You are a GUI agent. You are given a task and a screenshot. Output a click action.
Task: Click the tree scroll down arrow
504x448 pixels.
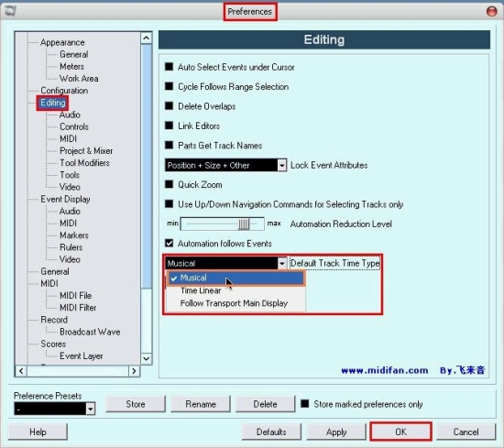[x=147, y=358]
